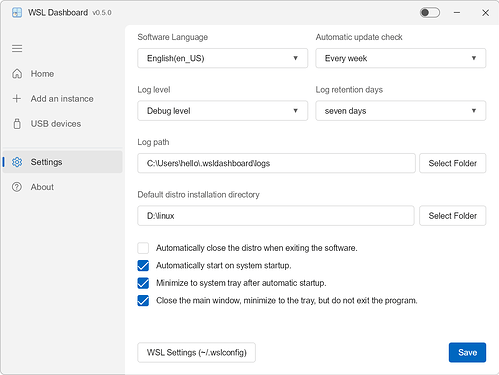Save the settings

(467, 352)
